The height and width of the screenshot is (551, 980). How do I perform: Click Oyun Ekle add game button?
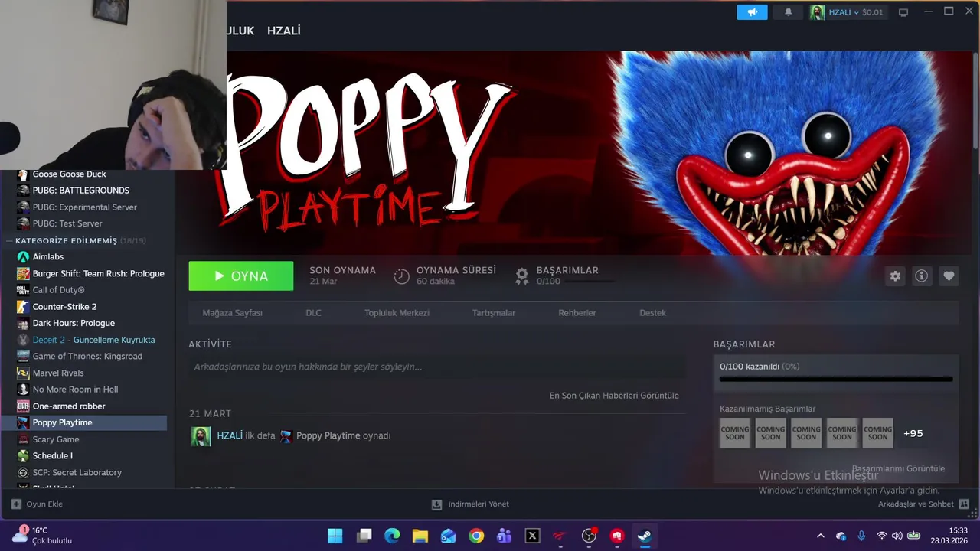coord(37,504)
